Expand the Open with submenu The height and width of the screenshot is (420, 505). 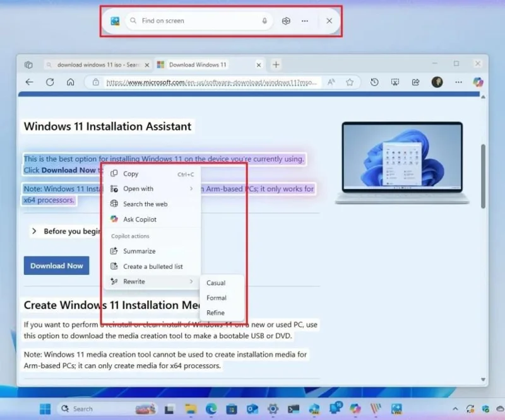point(153,189)
